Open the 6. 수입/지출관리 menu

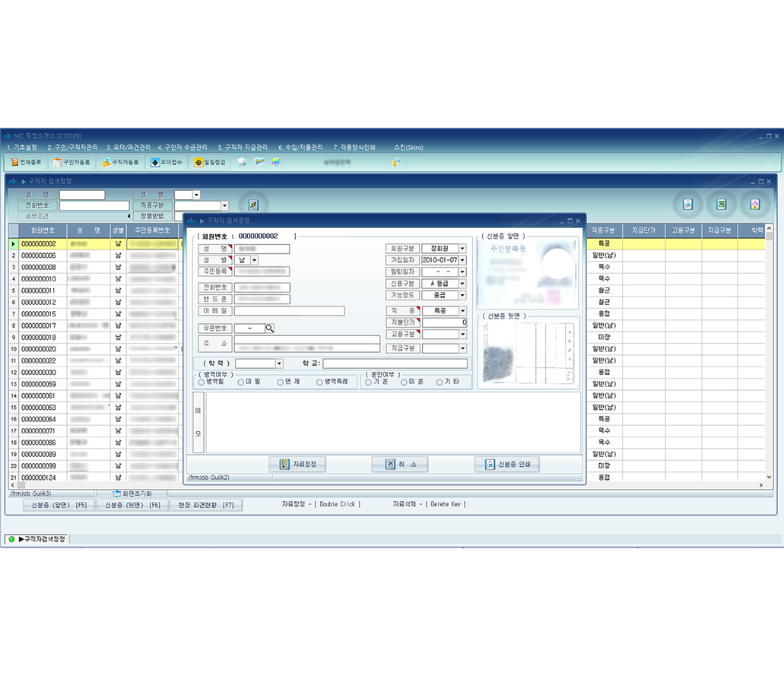[x=300, y=147]
